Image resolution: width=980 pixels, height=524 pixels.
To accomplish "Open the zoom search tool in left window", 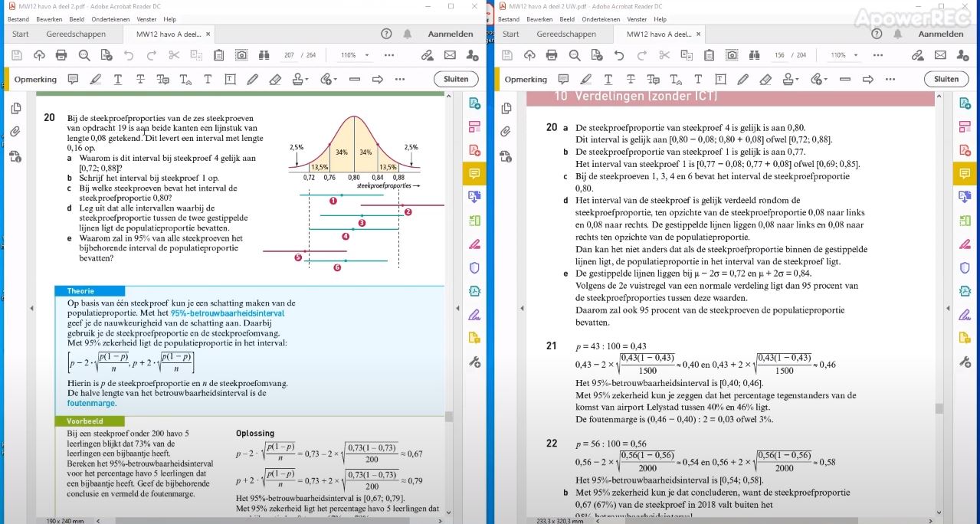I will [84, 55].
